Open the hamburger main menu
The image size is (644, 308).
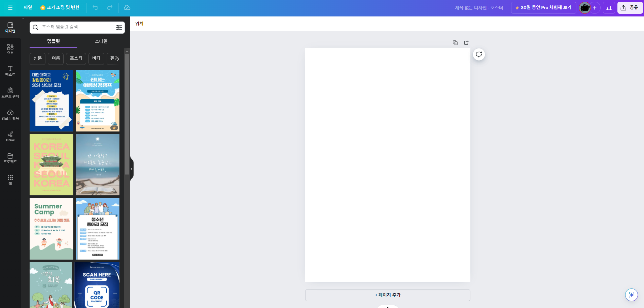pos(10,8)
